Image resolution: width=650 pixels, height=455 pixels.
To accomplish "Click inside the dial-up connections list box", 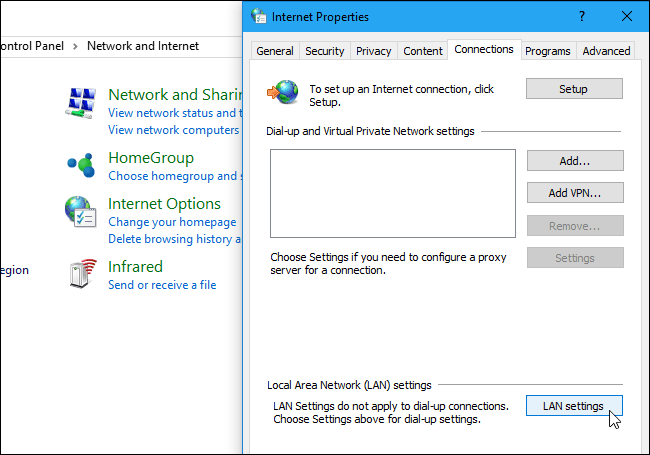I will point(393,194).
